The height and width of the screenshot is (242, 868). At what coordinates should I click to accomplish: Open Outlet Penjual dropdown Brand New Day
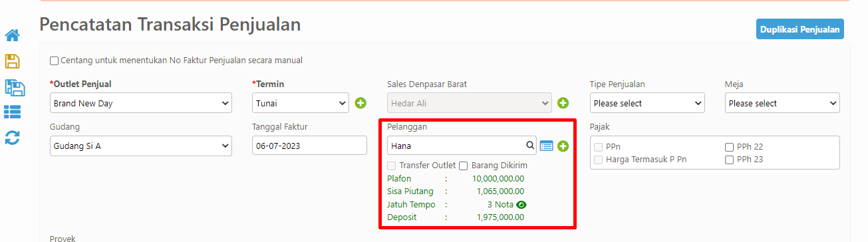pyautogui.click(x=141, y=103)
